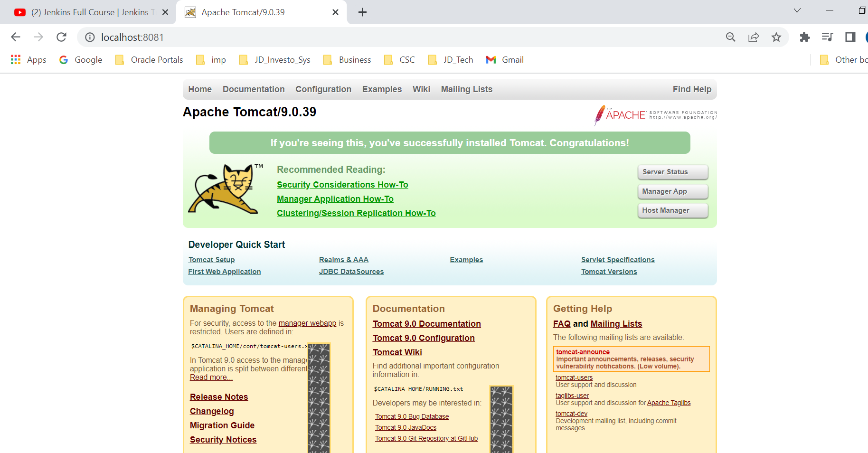Open the Release Notes link
This screenshot has height=453, width=868.
click(219, 397)
